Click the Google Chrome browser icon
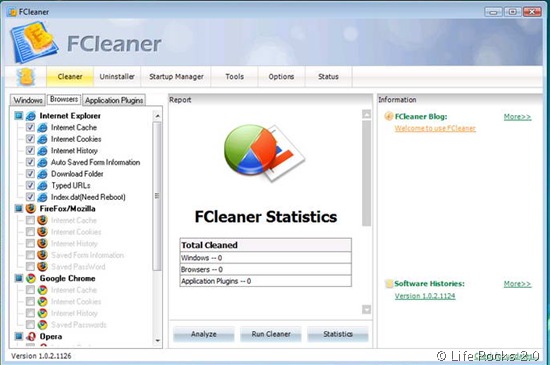550x365 pixels. pos(31,278)
